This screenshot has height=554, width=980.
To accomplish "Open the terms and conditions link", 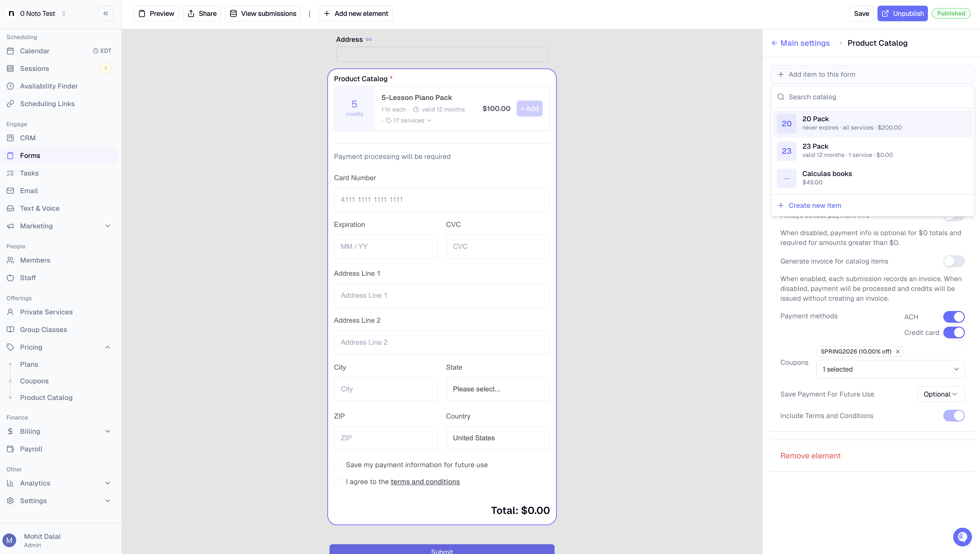I will pyautogui.click(x=425, y=482).
